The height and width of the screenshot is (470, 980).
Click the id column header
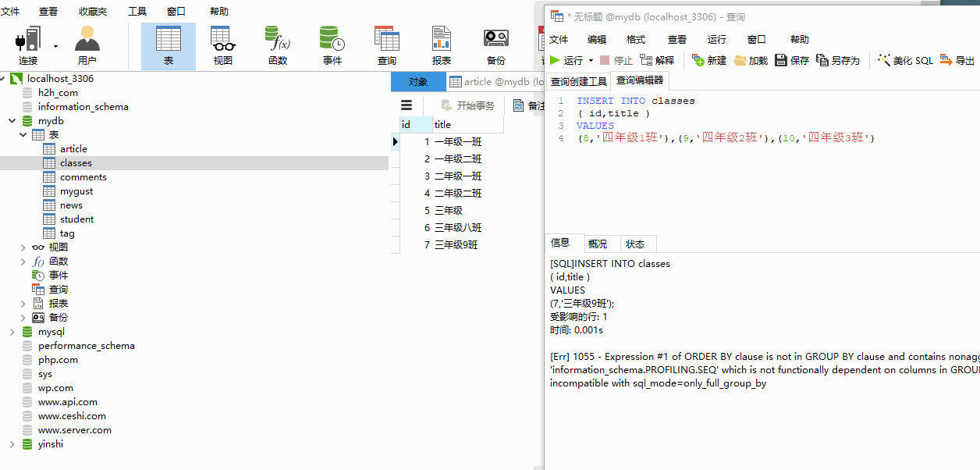[416, 124]
